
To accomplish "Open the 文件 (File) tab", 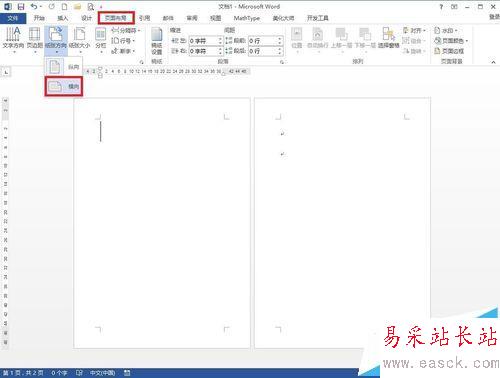I will 13,18.
